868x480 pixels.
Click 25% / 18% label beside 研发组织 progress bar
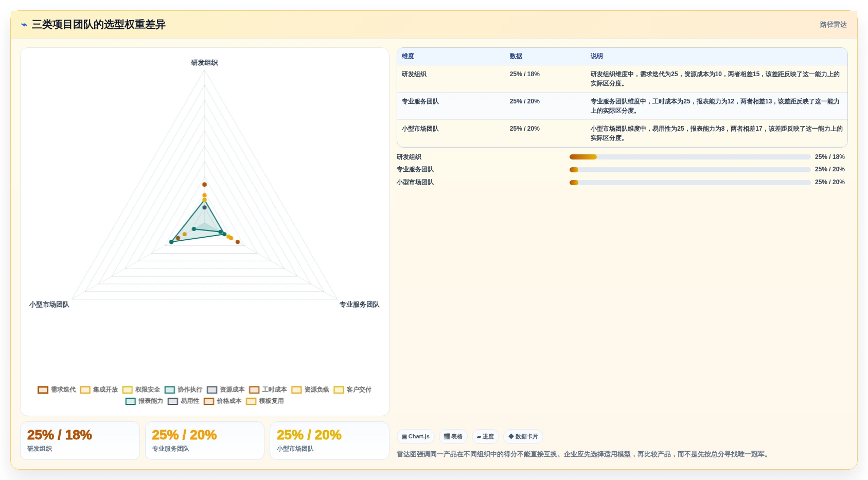click(830, 157)
